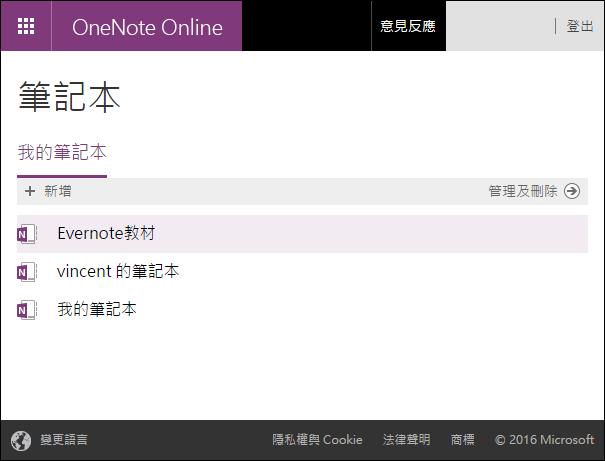Open the 隱私權與 Cookie link
The width and height of the screenshot is (605, 461).
317,440
